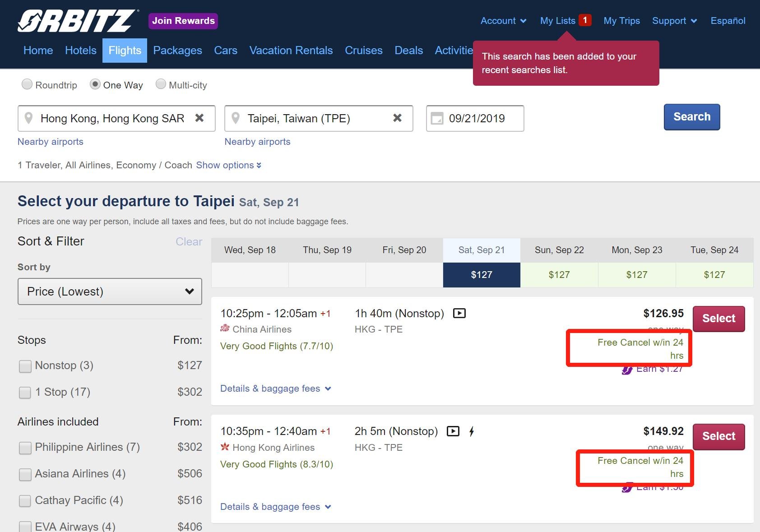Choose the Wed, Sep 18 date tab

click(250, 263)
